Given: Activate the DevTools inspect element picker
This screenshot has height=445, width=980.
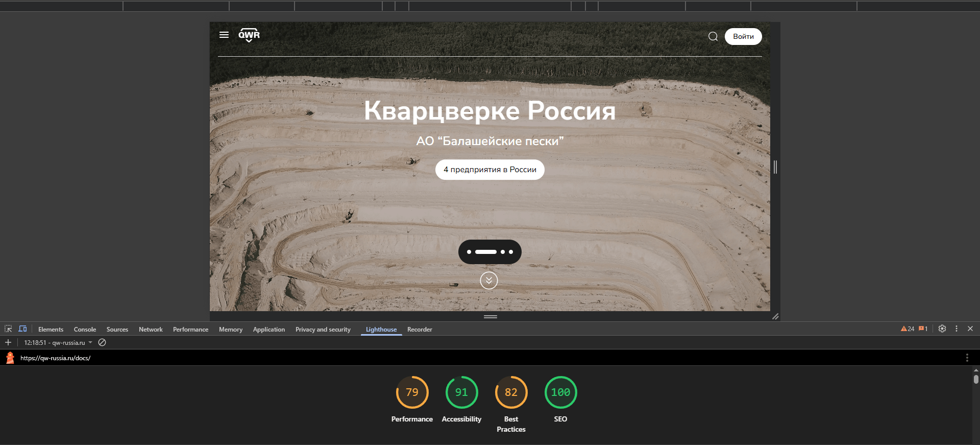Looking at the screenshot, I should tap(8, 329).
